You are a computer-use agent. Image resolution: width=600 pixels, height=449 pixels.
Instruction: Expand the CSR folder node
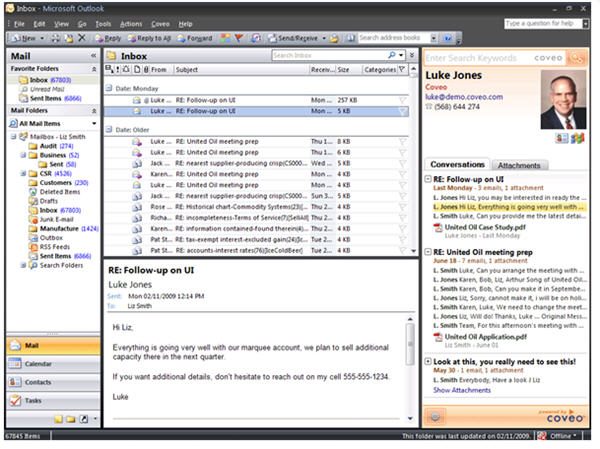click(23, 173)
